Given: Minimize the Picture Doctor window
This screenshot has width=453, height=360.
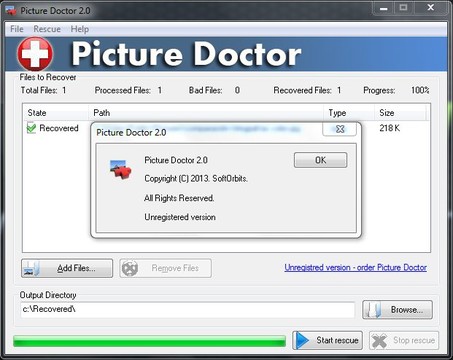Looking at the screenshot, I should pyautogui.click(x=384, y=8).
